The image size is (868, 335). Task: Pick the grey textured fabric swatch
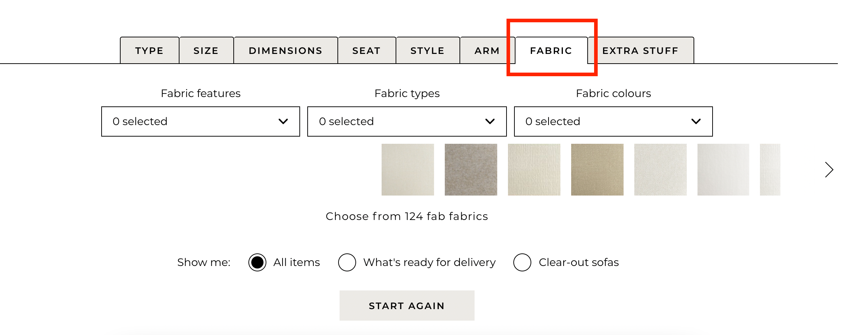tap(471, 170)
